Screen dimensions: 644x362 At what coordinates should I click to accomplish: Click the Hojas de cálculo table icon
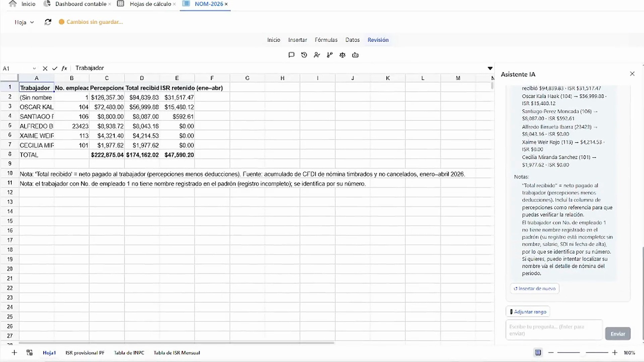click(x=120, y=4)
